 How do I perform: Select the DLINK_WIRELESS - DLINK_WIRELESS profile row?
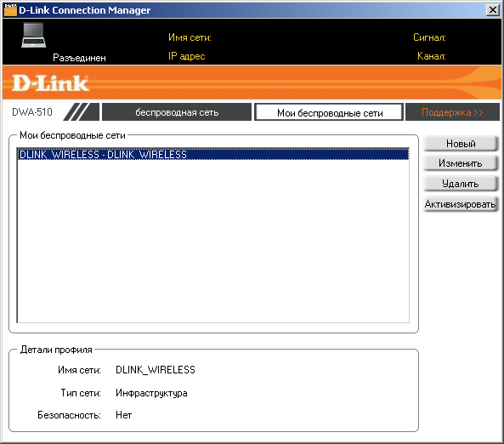213,155
